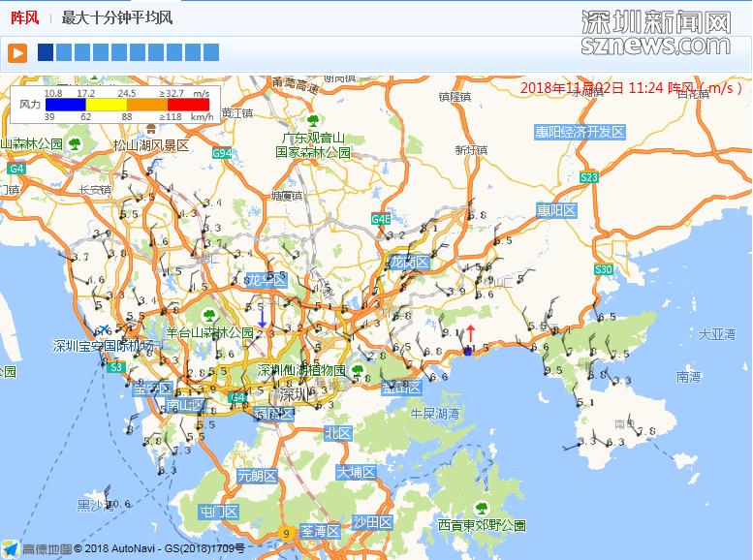Click the red swatch in wind legend

(x=188, y=105)
